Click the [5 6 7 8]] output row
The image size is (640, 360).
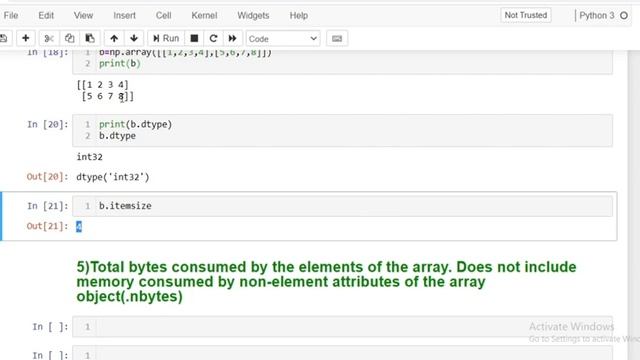click(x=107, y=96)
